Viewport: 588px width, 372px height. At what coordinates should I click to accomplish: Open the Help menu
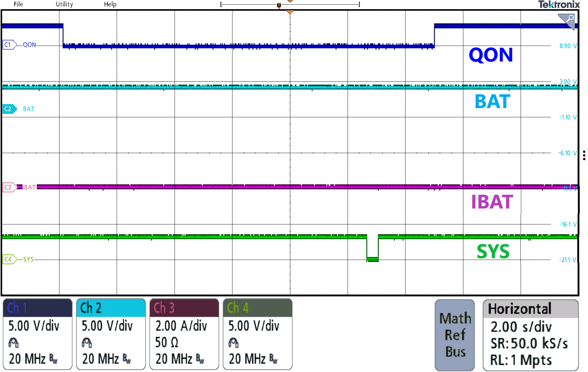tap(111, 4)
